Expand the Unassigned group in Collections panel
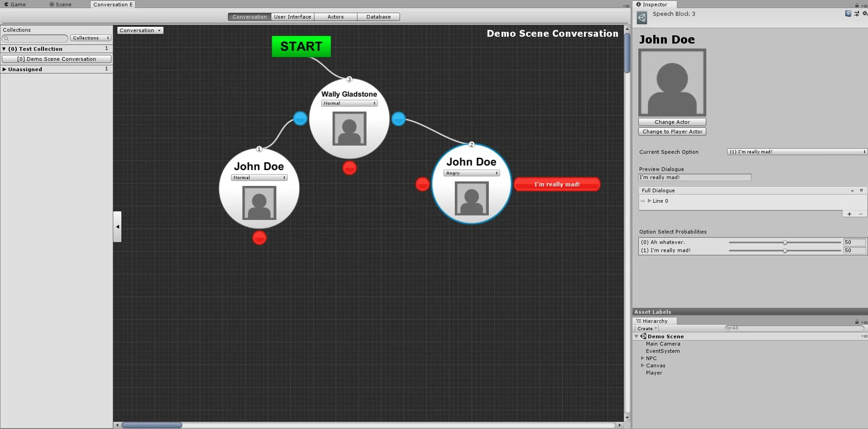This screenshot has width=868, height=429. [5, 69]
